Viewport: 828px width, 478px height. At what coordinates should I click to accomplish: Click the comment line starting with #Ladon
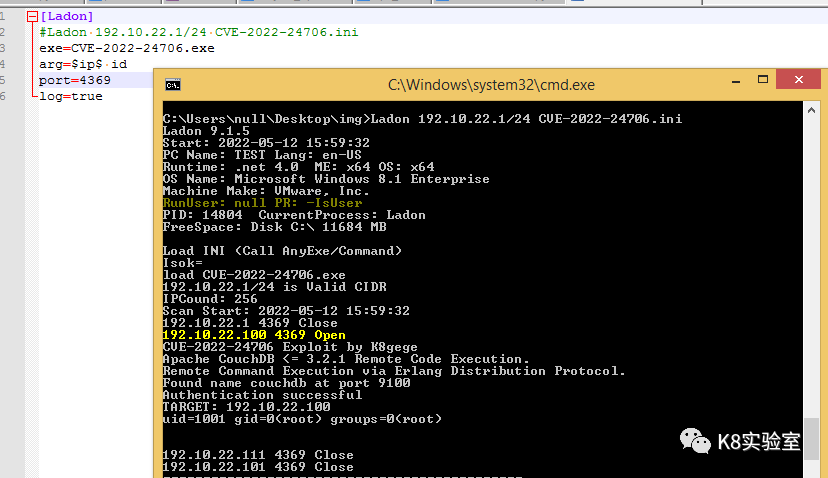tap(199, 32)
